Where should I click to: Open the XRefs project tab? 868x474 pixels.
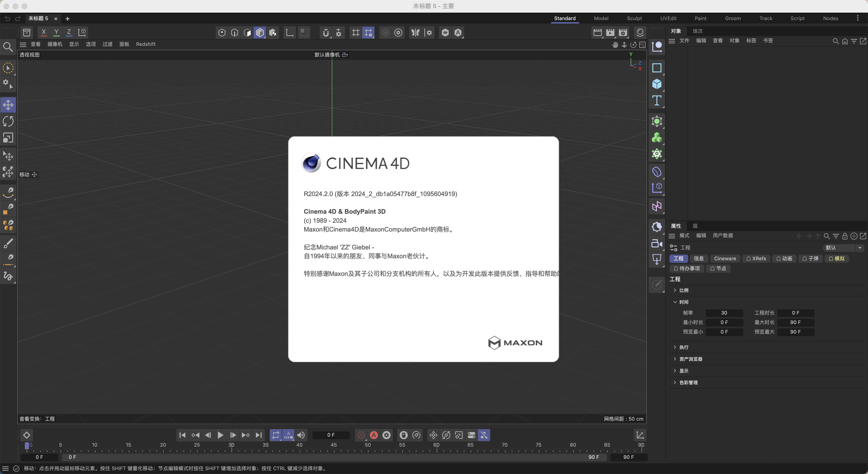(x=756, y=258)
